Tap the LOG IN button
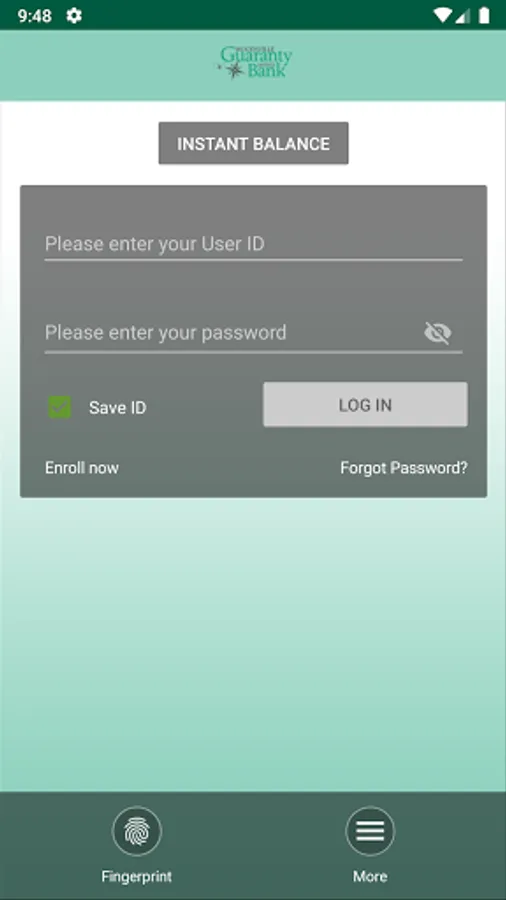Screen dimensions: 506x900 (365, 405)
